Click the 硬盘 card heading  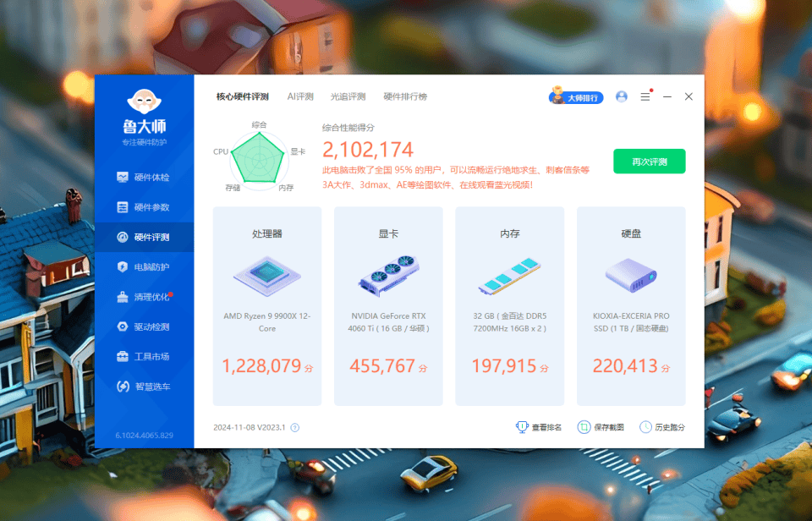pyautogui.click(x=631, y=234)
